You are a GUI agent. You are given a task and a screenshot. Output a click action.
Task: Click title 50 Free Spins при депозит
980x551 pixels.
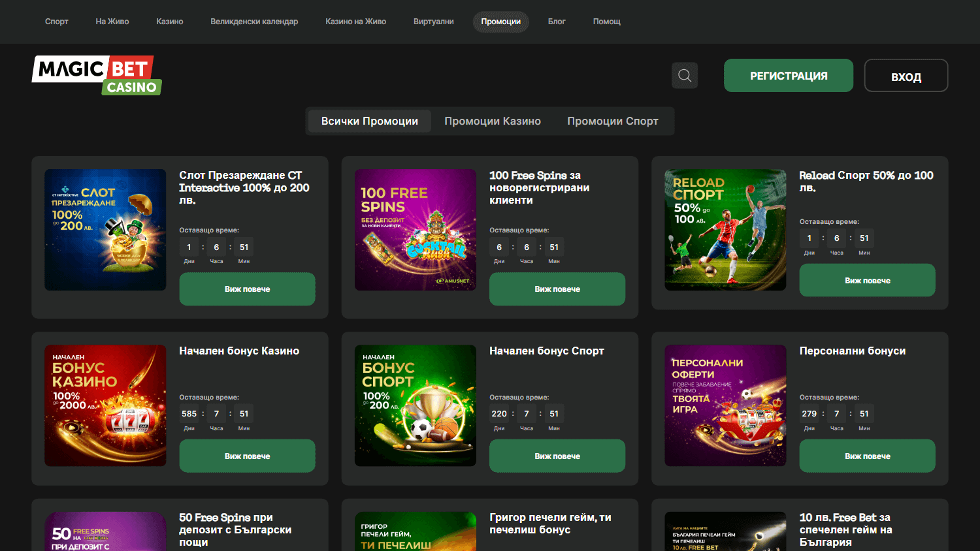[x=235, y=529]
